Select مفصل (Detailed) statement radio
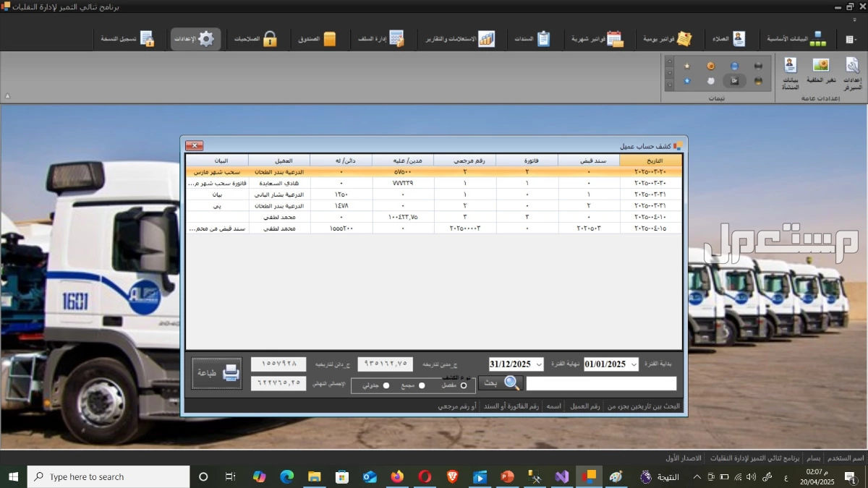Image resolution: width=868 pixels, height=488 pixels. [x=464, y=385]
